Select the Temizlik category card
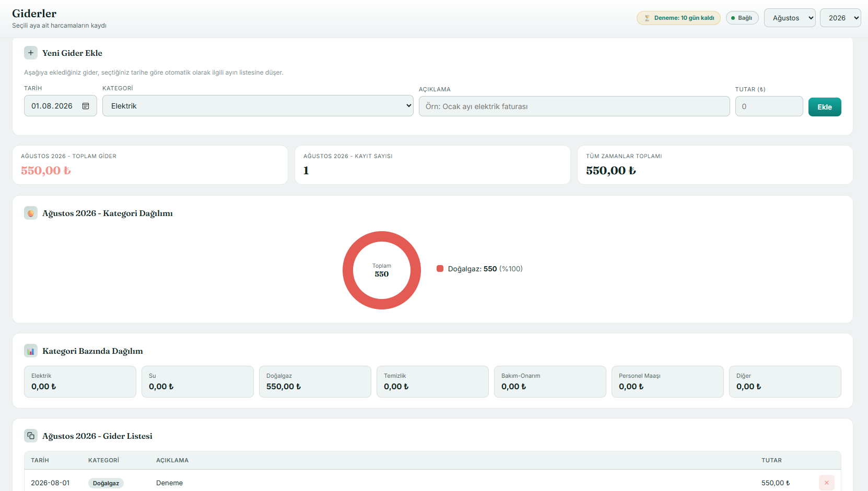Screen dimensions: 868x491 432,381
